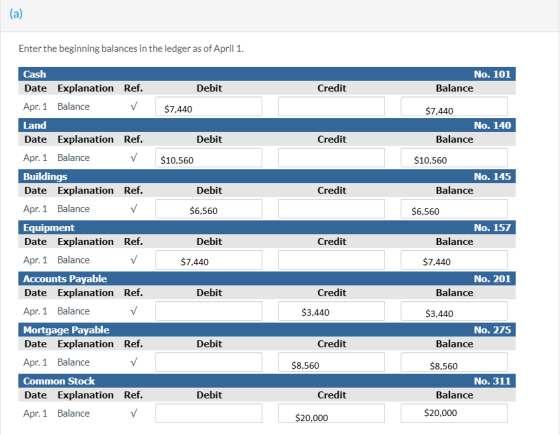Screen dimensions: 560x435
Task: Click the Balance explanation in Equipment row
Action: [73, 260]
